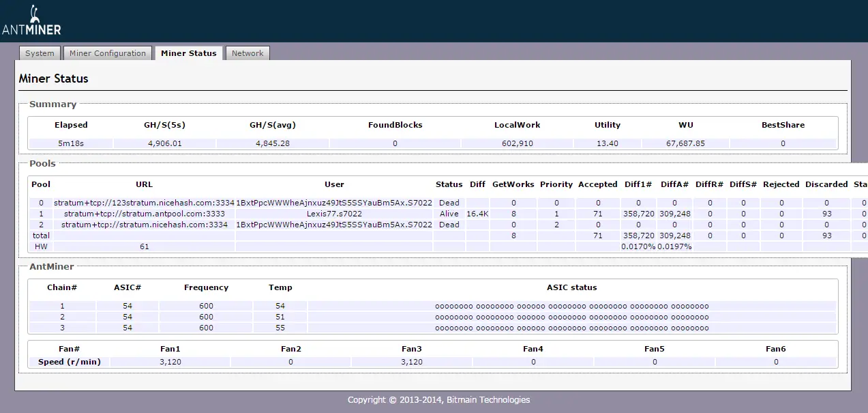Select the average hashrate value 4,845.28
Image resolution: width=868 pixels, height=413 pixels.
coord(273,144)
